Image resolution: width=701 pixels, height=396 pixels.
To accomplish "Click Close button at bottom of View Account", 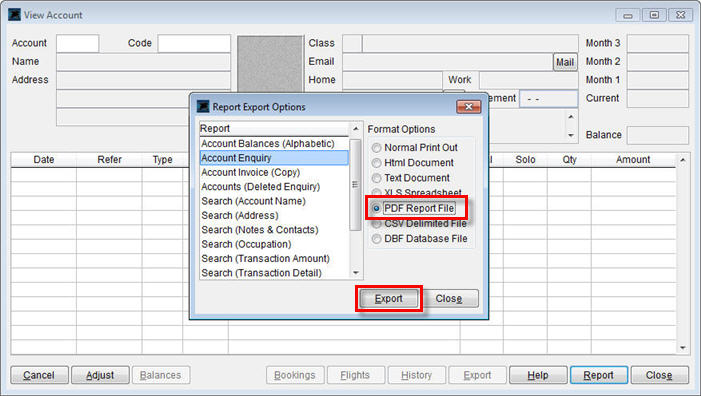I will pos(659,375).
